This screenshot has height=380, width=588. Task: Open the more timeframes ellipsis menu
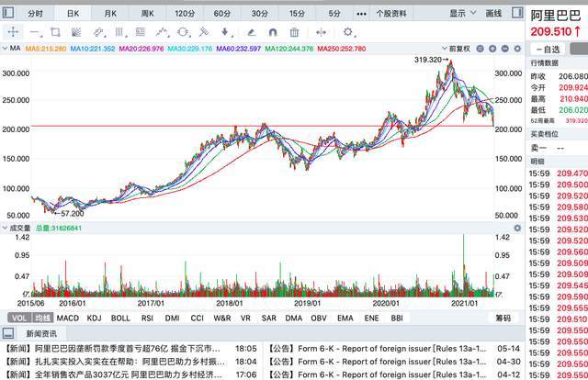click(361, 14)
